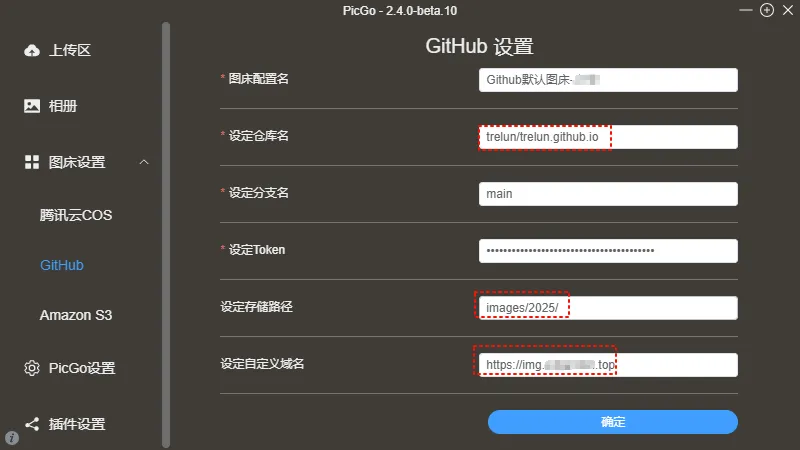
Task: Click the 确定 confirm button
Action: click(x=613, y=422)
